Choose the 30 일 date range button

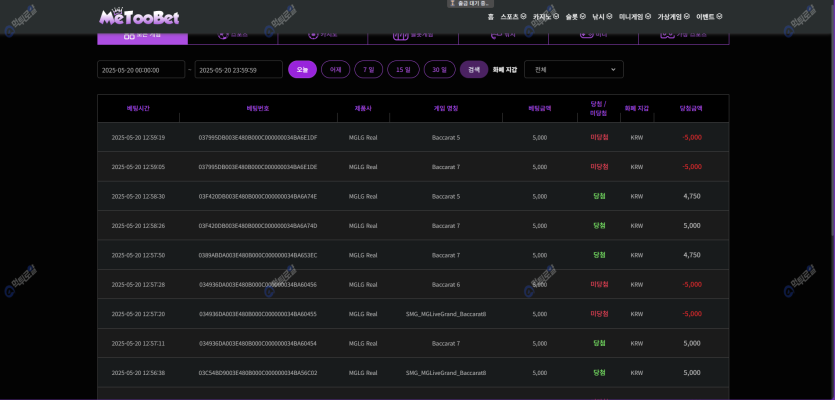[439, 69]
